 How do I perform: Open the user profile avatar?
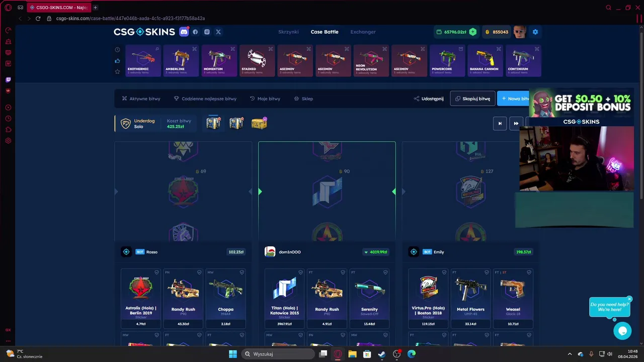coord(520,32)
